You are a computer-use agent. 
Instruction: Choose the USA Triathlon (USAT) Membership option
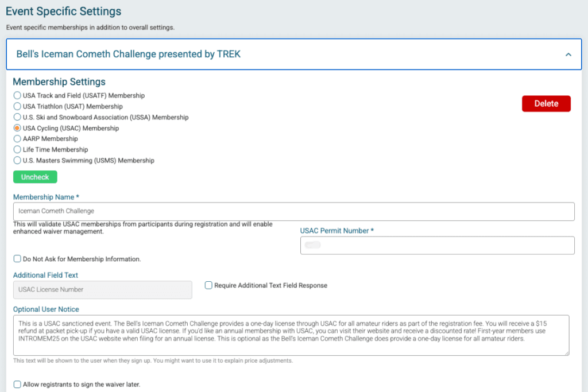17,106
